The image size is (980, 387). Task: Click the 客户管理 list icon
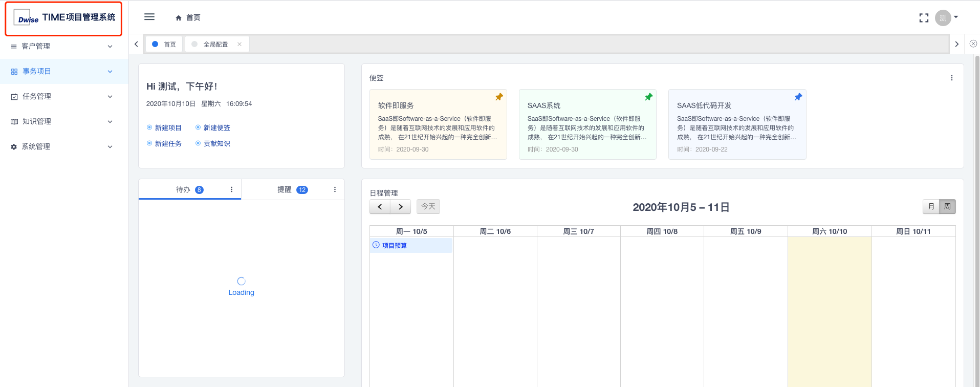[x=14, y=47]
